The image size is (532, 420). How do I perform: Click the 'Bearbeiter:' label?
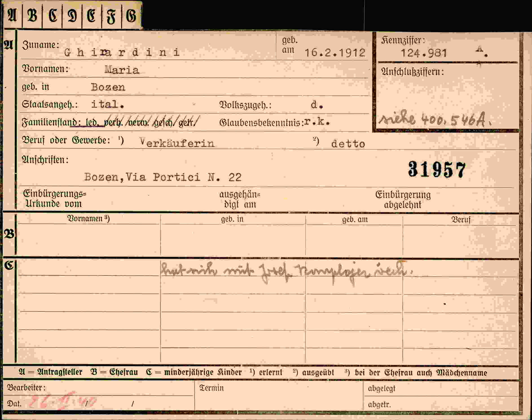click(26, 387)
